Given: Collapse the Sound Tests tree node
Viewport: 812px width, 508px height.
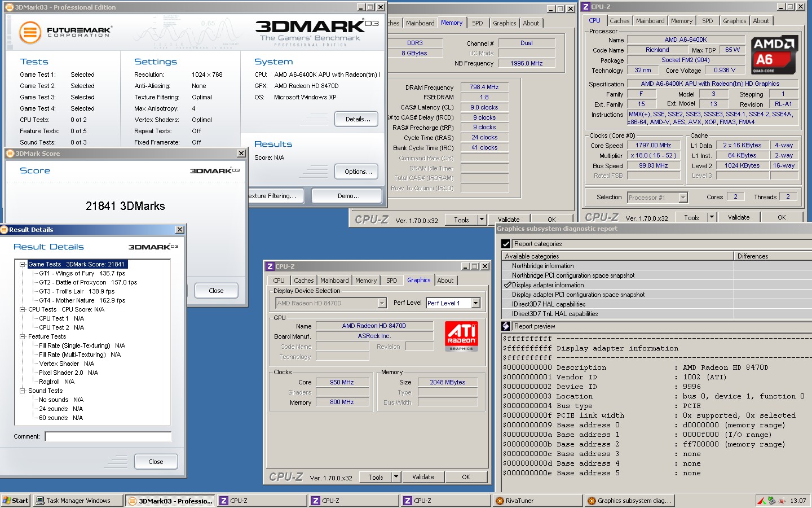Looking at the screenshot, I should 23,391.
